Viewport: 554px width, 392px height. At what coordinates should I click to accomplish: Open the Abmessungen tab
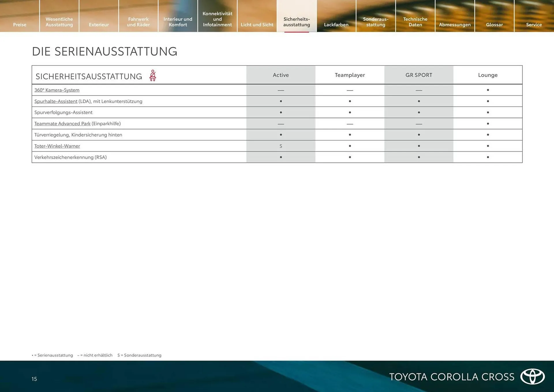[455, 25]
